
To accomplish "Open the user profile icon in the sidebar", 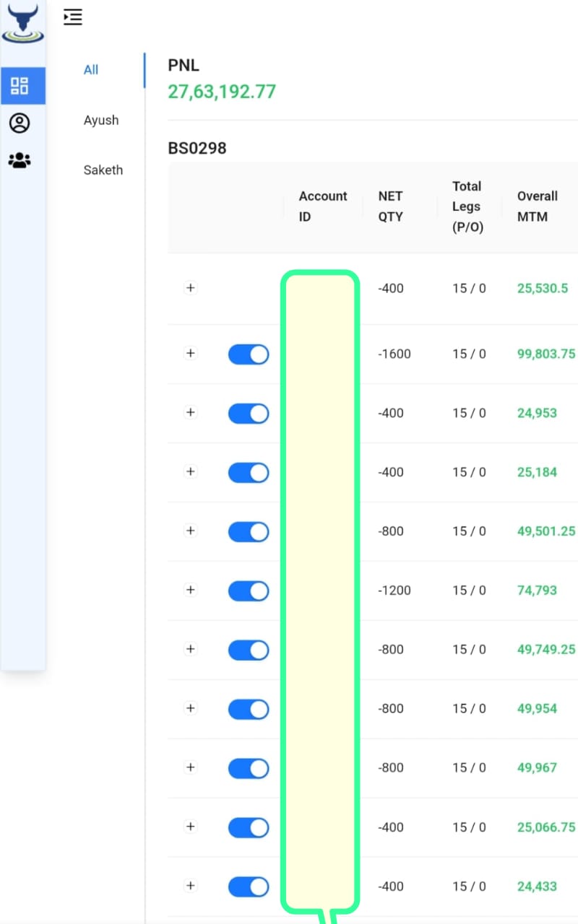I will (20, 123).
